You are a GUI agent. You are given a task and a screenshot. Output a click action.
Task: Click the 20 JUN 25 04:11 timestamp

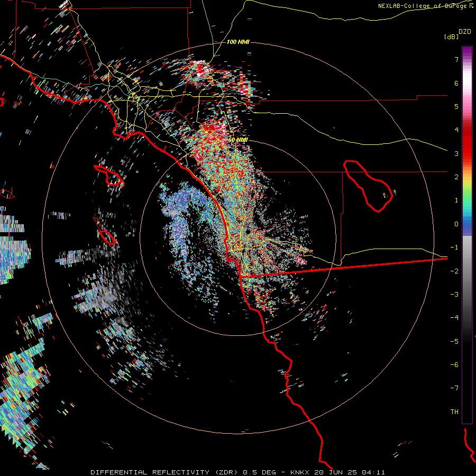(x=349, y=472)
